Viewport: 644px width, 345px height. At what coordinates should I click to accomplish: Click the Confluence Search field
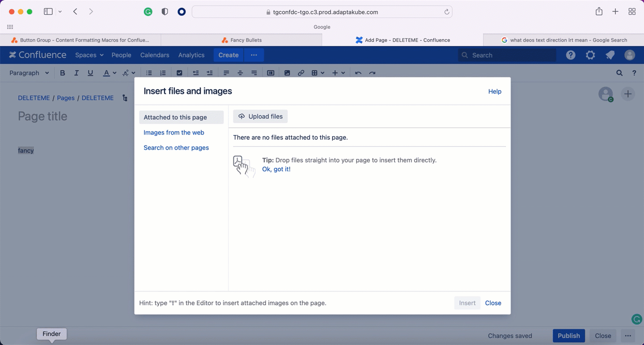(507, 55)
